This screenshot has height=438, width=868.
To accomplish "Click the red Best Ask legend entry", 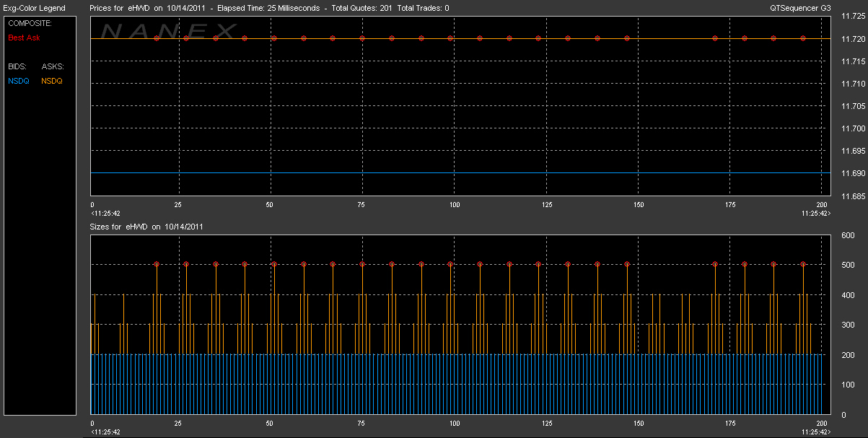I will click(24, 37).
